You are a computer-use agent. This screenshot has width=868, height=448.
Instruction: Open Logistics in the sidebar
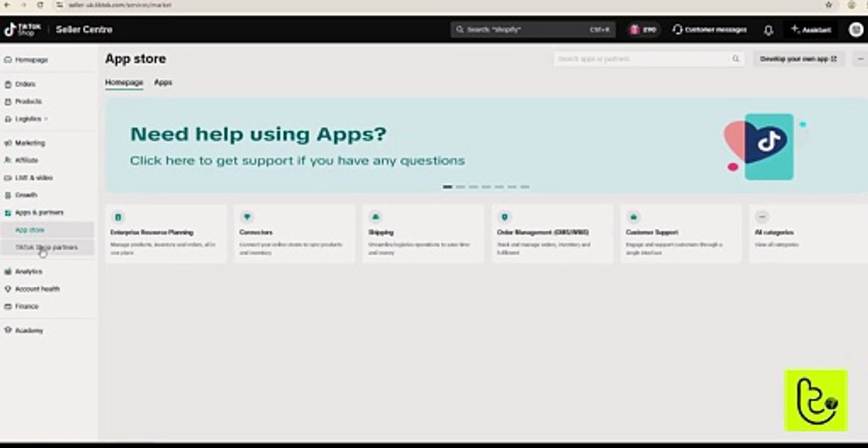[x=28, y=119]
